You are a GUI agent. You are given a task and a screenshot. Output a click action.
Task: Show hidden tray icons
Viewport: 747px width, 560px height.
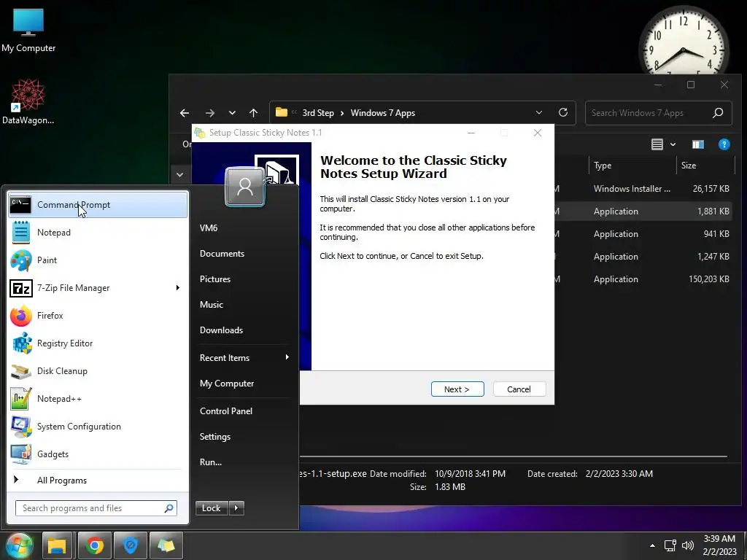pyautogui.click(x=652, y=545)
